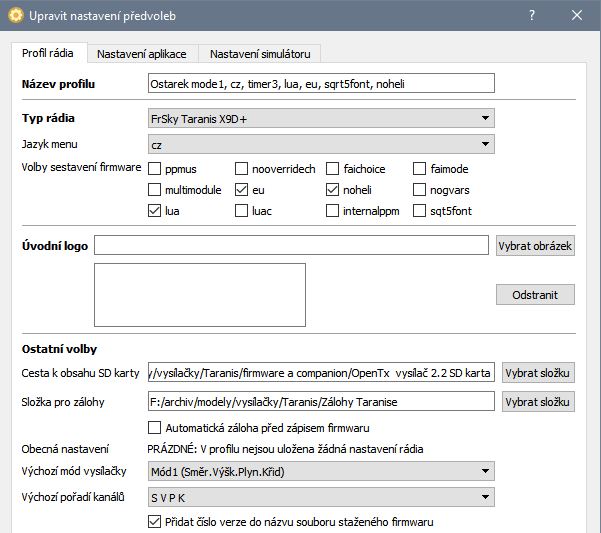601x533 pixels.
Task: Expand Výchozí pořadí kanálů dropdown
Action: [320, 497]
